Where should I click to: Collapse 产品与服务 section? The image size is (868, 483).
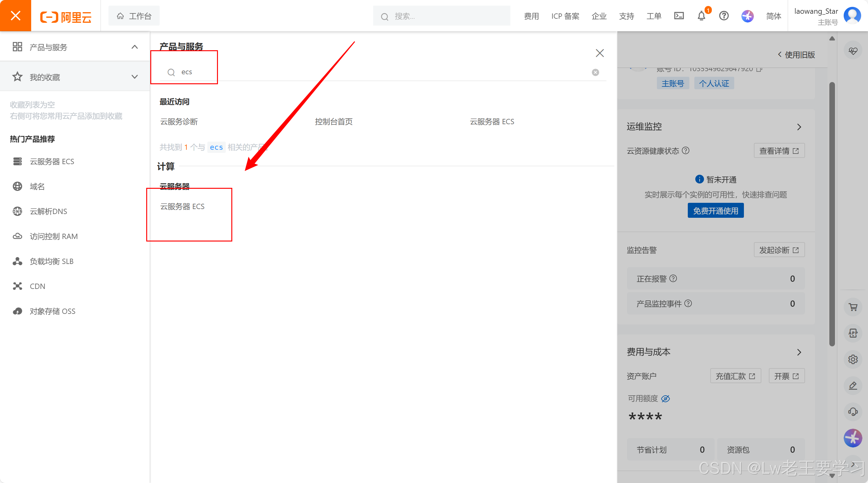[x=134, y=47]
